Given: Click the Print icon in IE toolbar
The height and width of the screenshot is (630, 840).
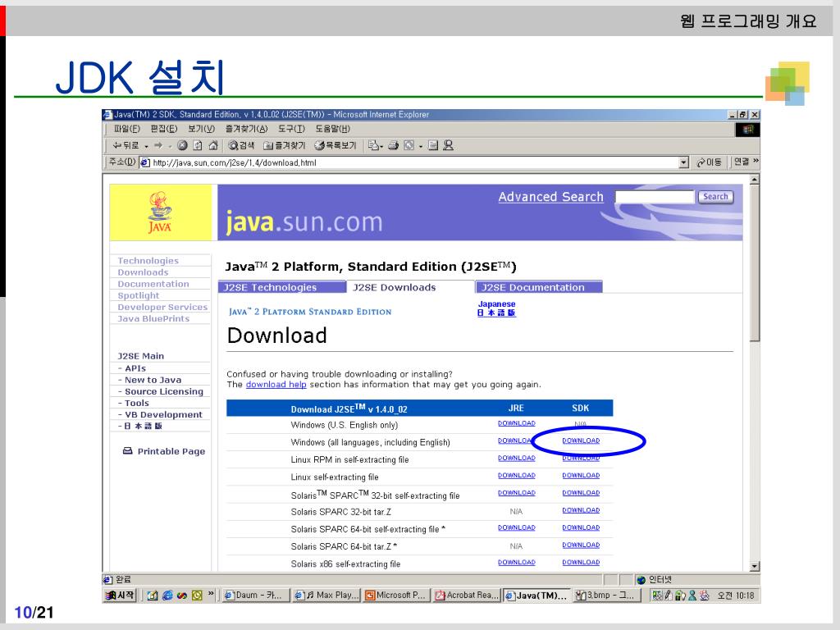Looking at the screenshot, I should coord(393,146).
